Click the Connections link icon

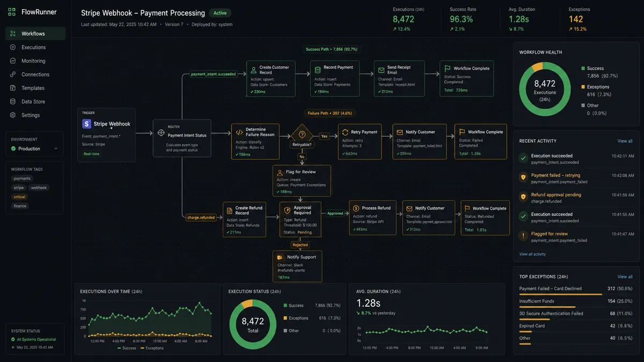tap(13, 75)
